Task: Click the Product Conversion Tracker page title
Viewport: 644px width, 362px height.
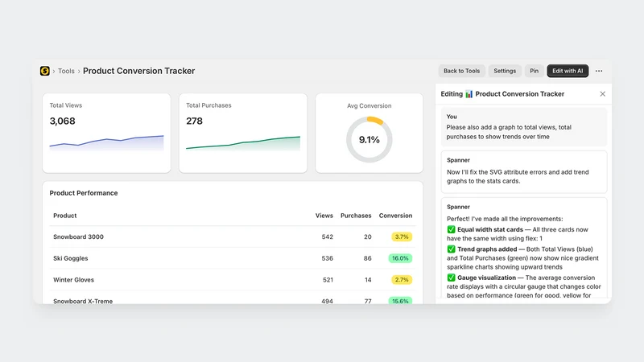Action: 138,71
